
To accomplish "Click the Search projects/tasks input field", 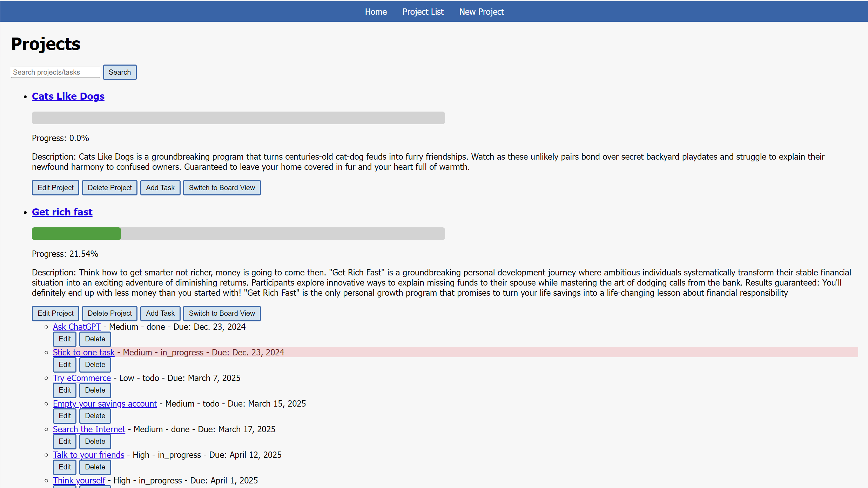I will 55,72.
